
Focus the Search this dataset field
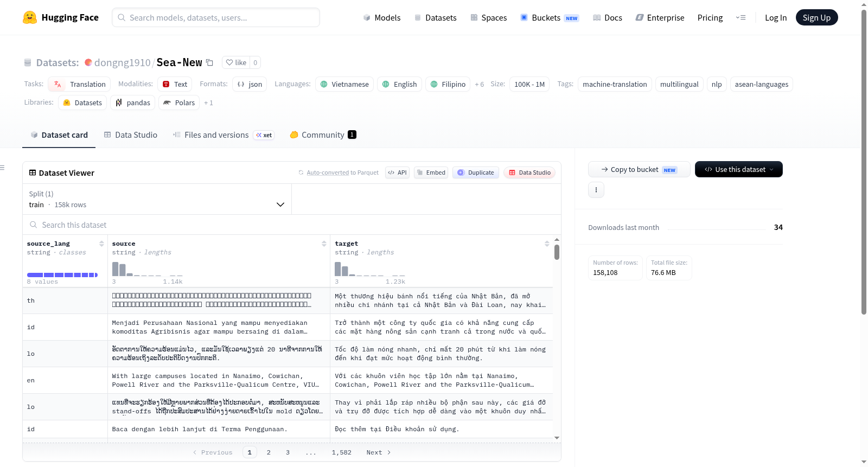coord(292,225)
